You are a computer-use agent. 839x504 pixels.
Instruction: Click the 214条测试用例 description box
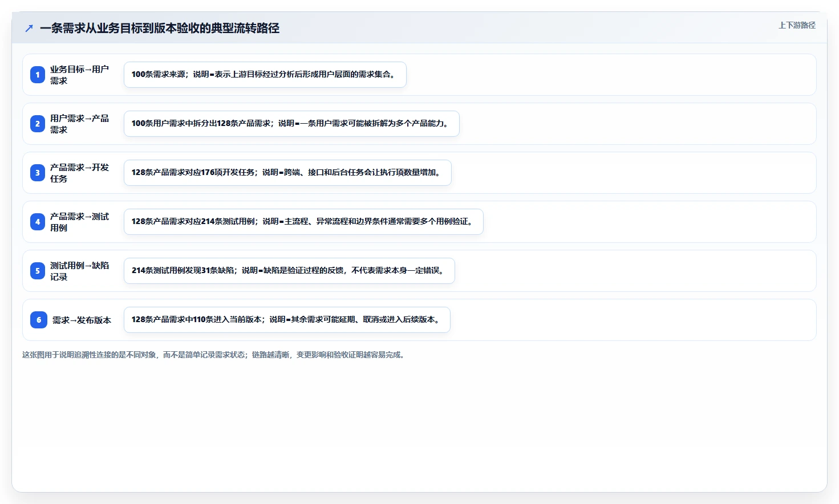coord(303,222)
